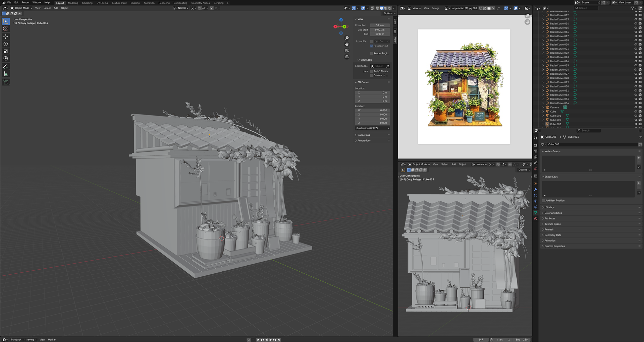Screen dimensions: 644x342
Task: Expand the Collections section
Action: [364, 135]
